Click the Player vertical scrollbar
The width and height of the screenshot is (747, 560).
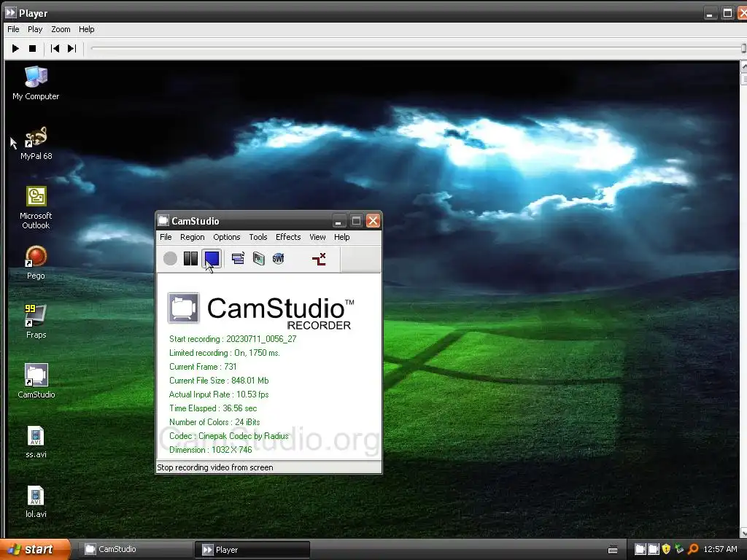[743, 299]
